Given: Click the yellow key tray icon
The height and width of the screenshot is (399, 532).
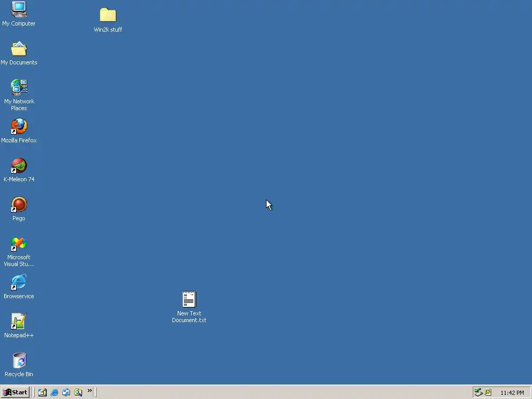Looking at the screenshot, I should click(488, 392).
